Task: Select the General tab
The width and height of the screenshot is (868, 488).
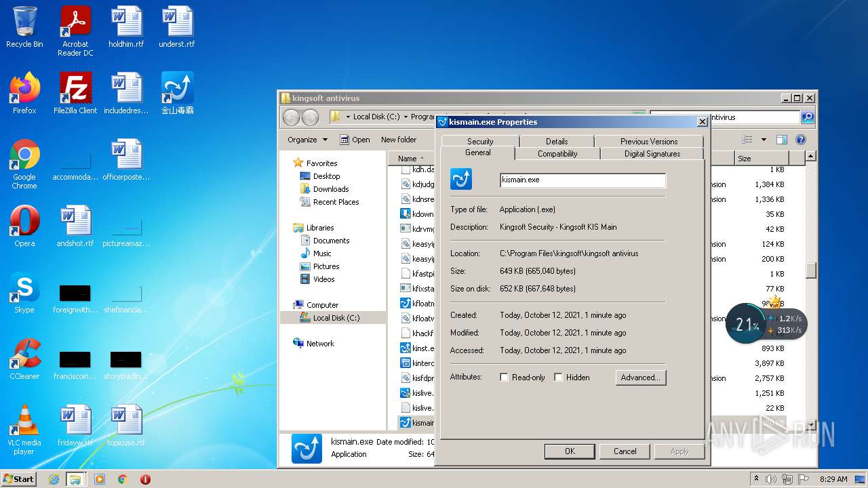Action: pos(477,153)
